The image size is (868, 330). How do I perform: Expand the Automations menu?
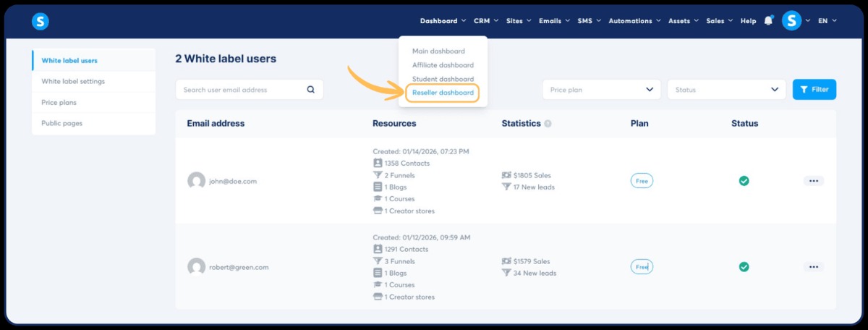pyautogui.click(x=634, y=21)
